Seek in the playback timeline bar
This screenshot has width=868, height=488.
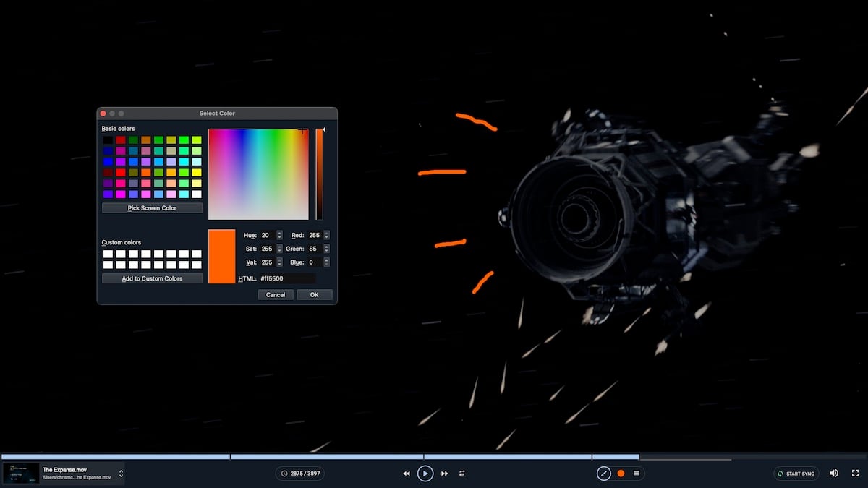tap(434, 457)
